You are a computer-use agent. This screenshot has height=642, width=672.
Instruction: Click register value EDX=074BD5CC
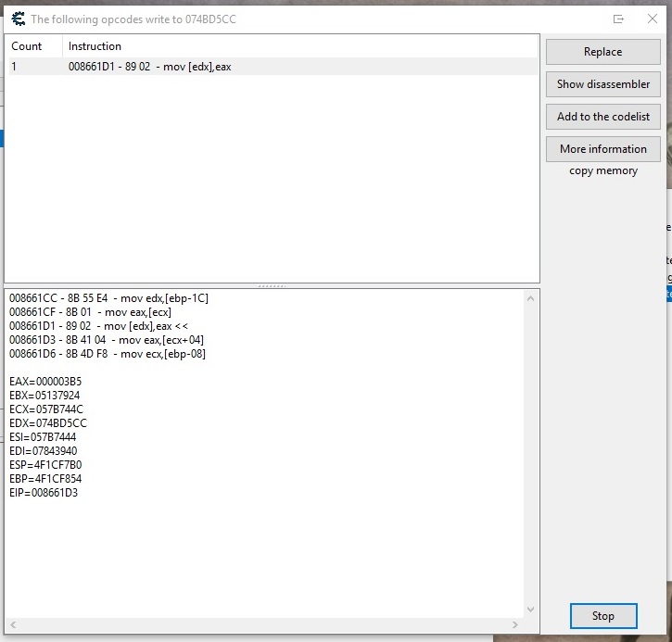[x=48, y=423]
